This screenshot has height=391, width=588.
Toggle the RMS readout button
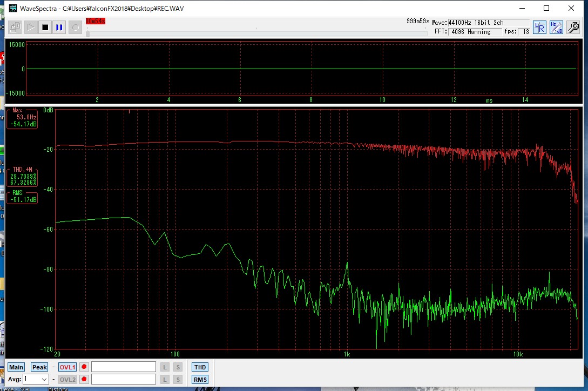click(200, 380)
